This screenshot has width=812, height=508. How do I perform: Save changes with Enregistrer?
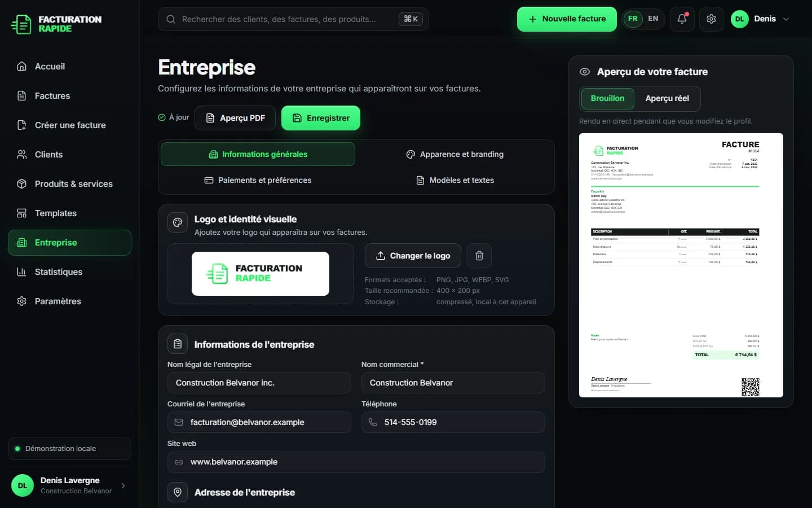click(x=321, y=118)
